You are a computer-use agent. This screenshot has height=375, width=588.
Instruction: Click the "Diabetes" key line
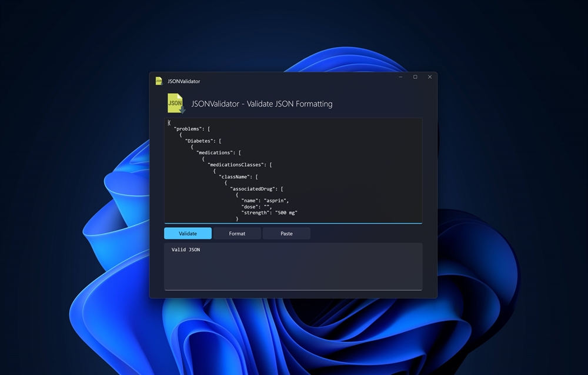pos(203,141)
